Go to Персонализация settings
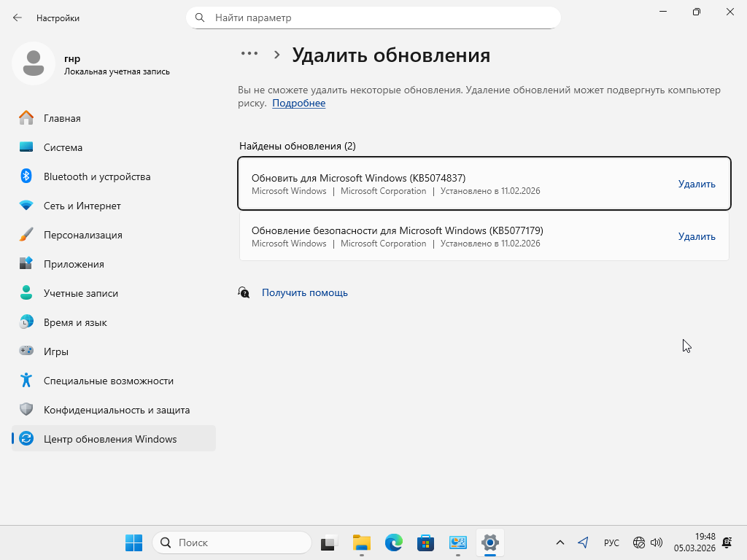 click(x=82, y=235)
